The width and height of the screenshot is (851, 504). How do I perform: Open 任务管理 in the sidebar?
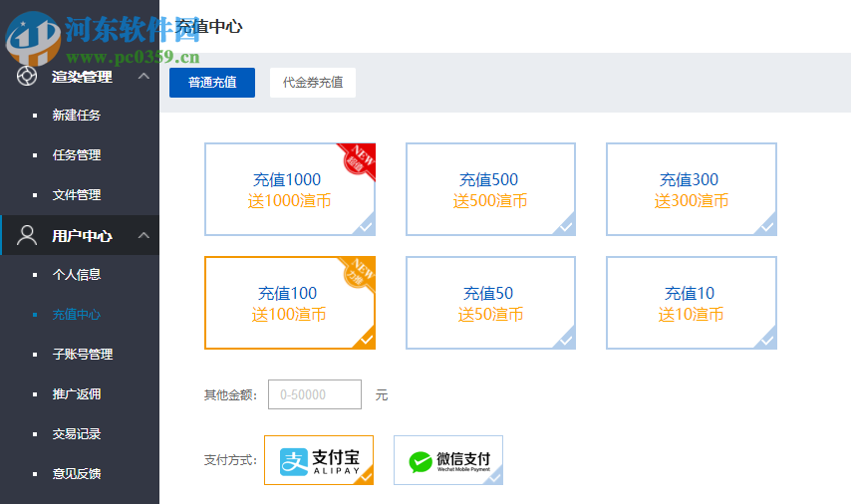[x=77, y=155]
